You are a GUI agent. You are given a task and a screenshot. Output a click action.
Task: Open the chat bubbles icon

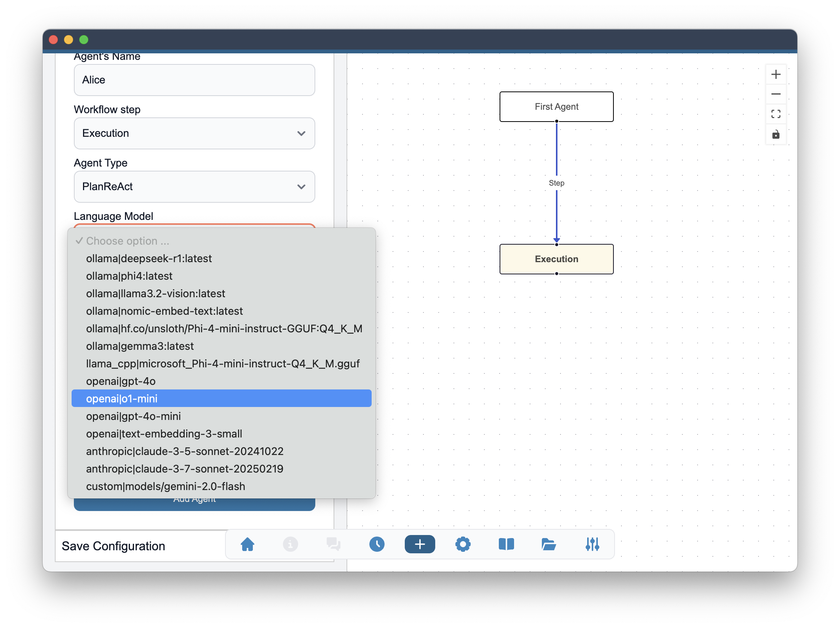(x=334, y=544)
